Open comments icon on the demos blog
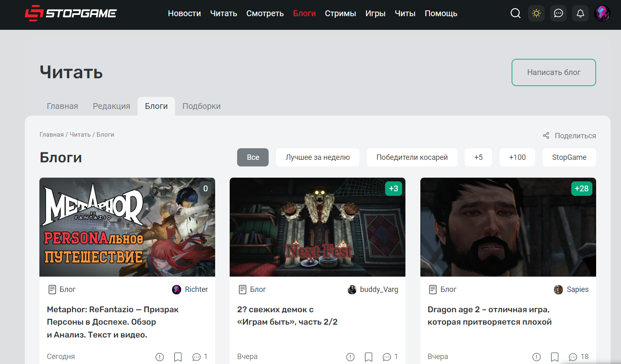The width and height of the screenshot is (621, 364). (387, 357)
